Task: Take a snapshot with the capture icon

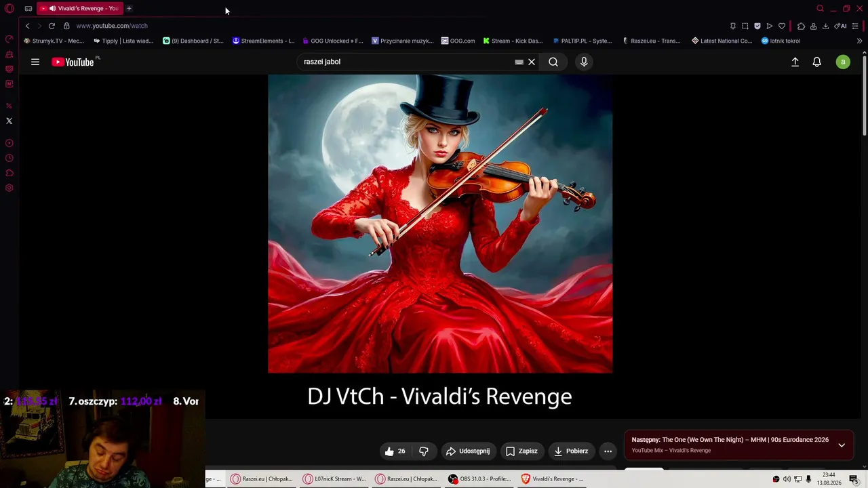Action: pyautogui.click(x=745, y=26)
